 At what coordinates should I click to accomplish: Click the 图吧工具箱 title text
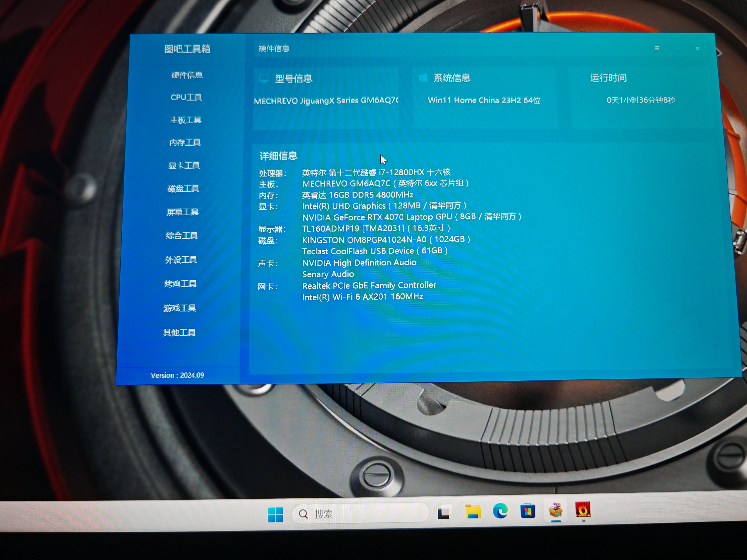(x=187, y=49)
